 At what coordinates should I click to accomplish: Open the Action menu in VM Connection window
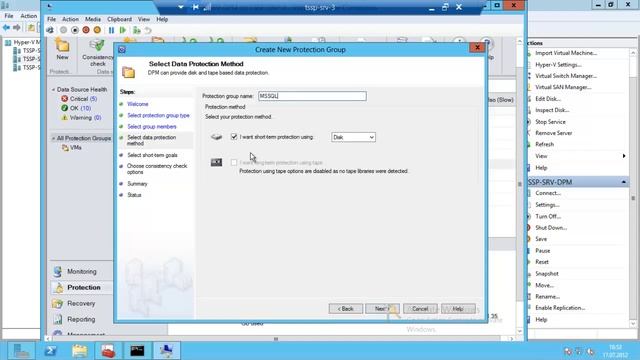click(70, 19)
